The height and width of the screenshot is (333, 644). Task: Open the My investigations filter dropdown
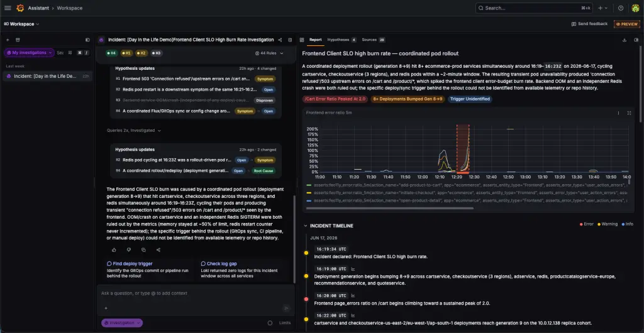coord(29,53)
